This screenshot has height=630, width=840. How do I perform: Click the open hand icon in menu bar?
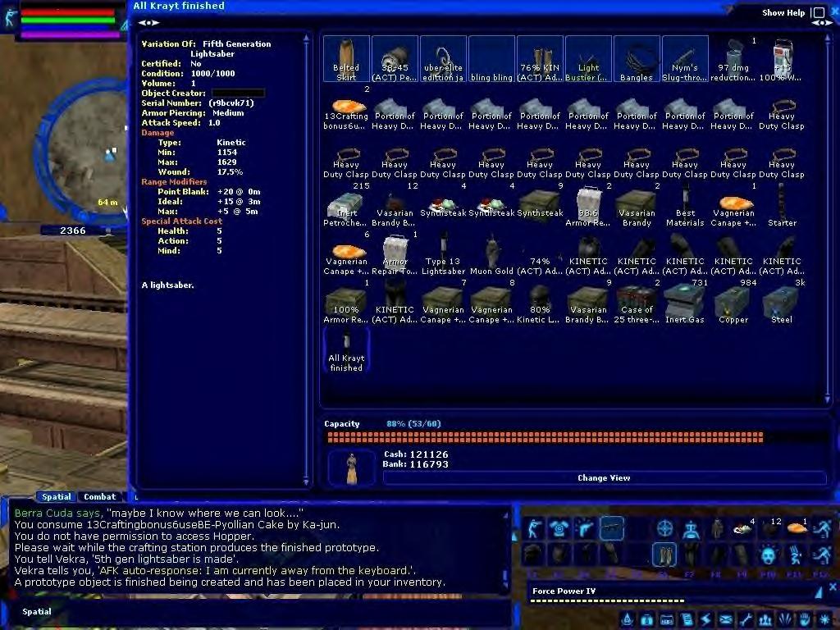[804, 620]
